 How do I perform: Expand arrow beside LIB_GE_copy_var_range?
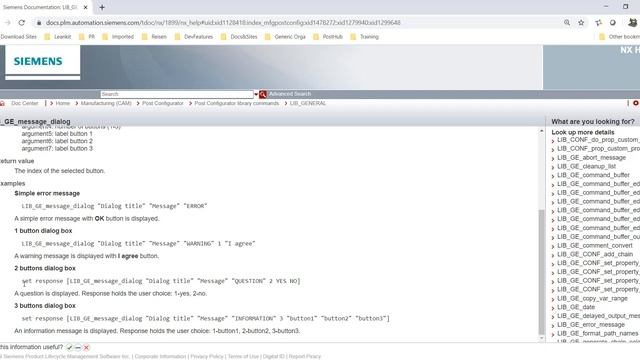(553, 299)
